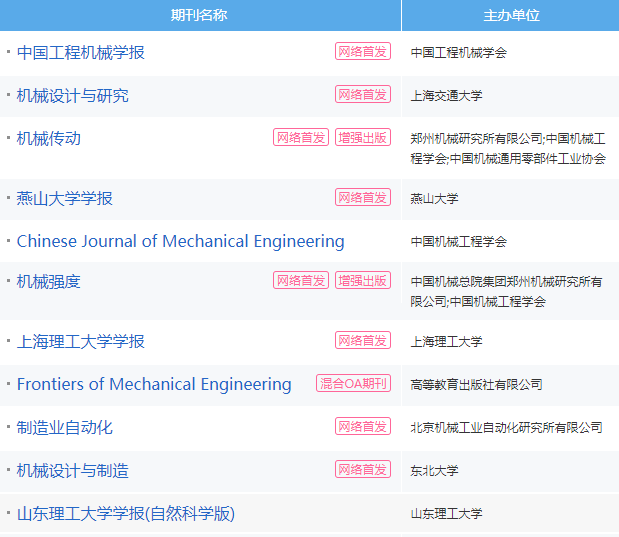Open Frontiers of Mechanical Engineering link

point(154,384)
